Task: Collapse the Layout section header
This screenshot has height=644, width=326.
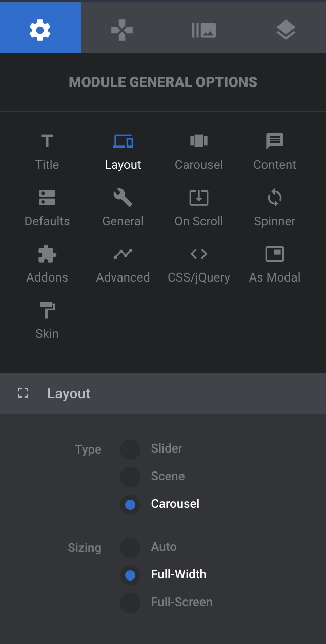Action: point(163,393)
